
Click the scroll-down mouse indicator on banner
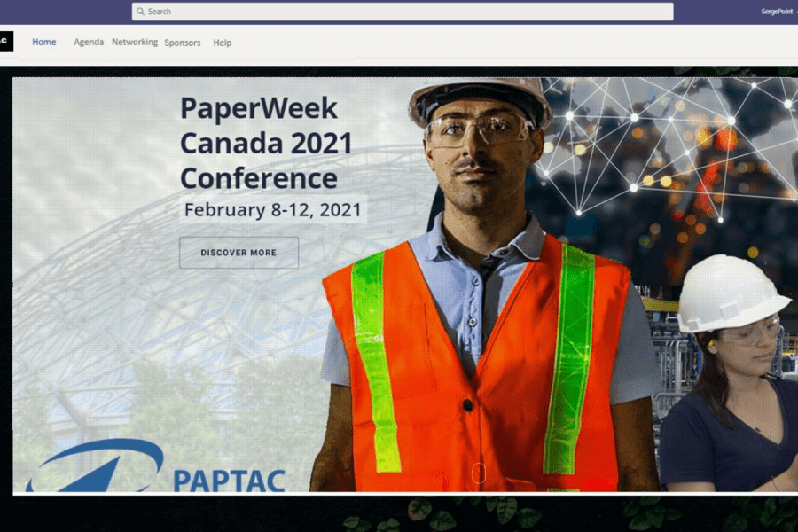pyautogui.click(x=479, y=473)
